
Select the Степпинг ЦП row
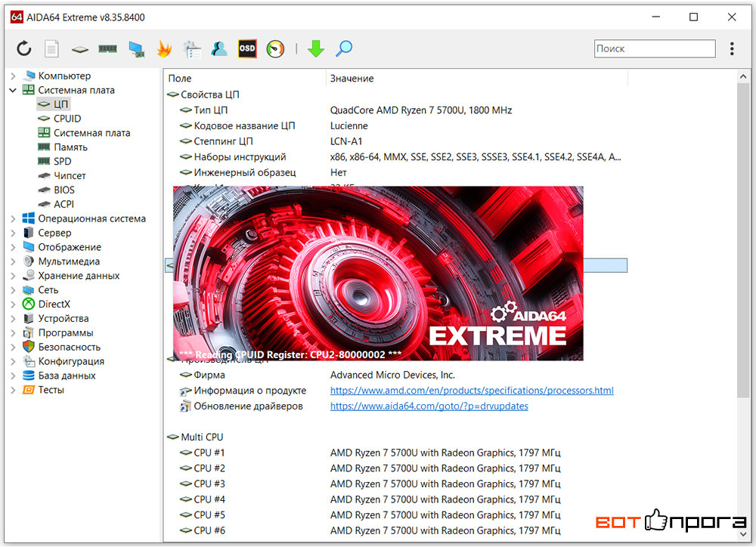coord(396,141)
